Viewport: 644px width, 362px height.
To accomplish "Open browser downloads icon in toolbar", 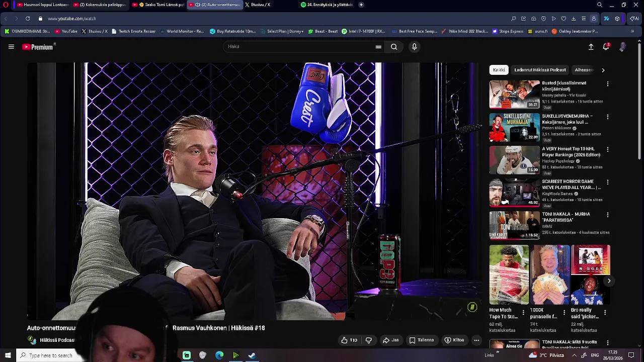I will (574, 19).
